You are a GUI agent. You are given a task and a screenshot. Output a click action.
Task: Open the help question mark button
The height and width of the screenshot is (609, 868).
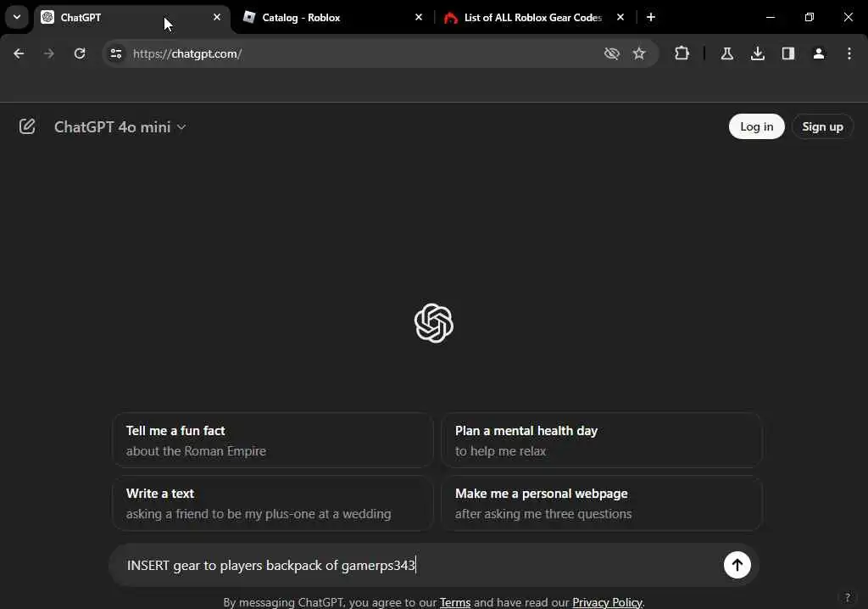click(x=847, y=597)
